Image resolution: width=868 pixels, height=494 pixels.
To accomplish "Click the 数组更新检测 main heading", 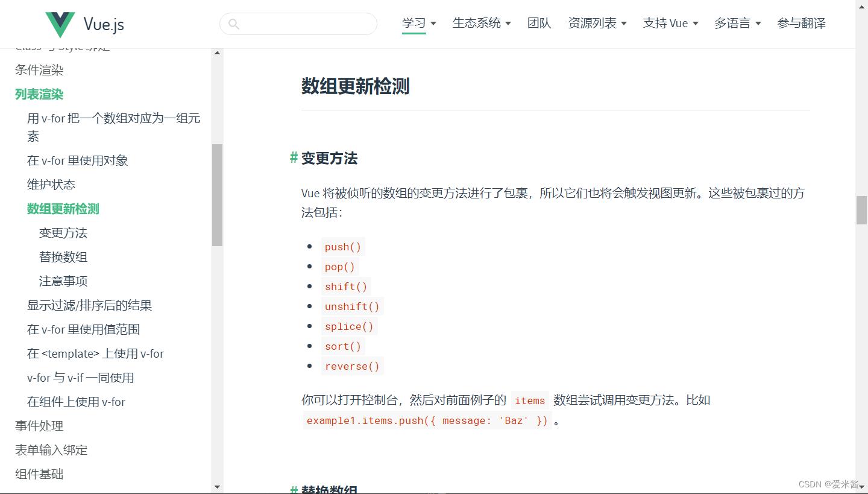I will [356, 86].
